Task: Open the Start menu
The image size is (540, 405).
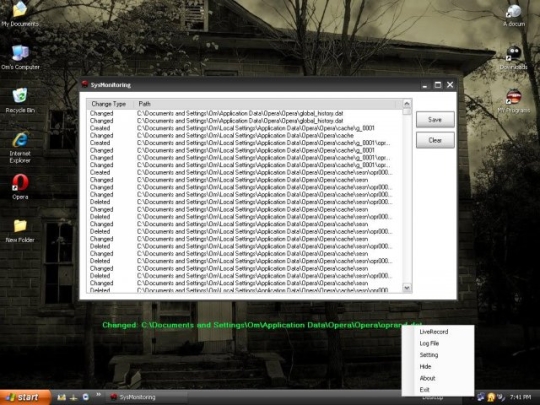Action: [x=25, y=397]
